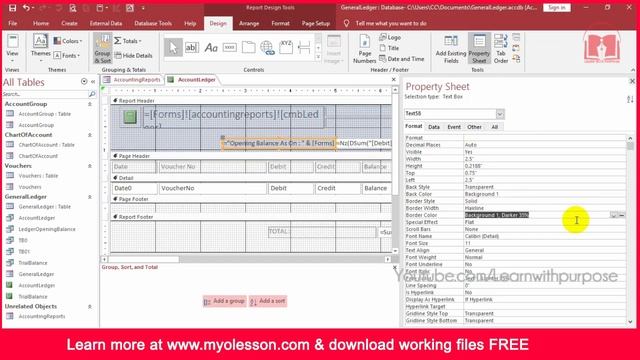Open the Colors theme dropdown

point(68,41)
